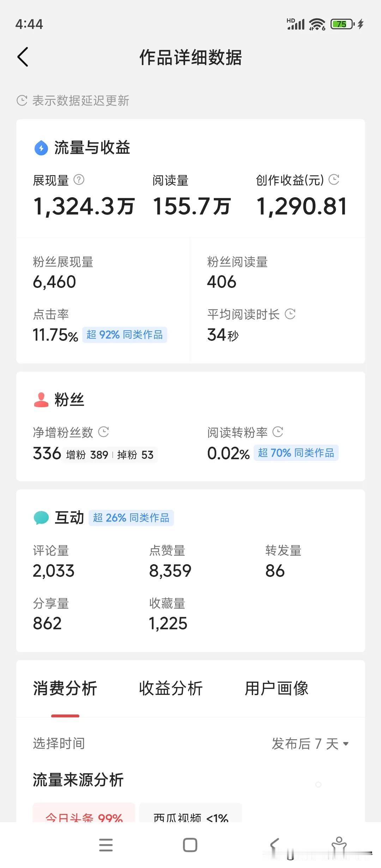Image resolution: width=381 pixels, height=868 pixels.
Task: Tap the 超 92% 同类作品 badge
Action: point(125,334)
